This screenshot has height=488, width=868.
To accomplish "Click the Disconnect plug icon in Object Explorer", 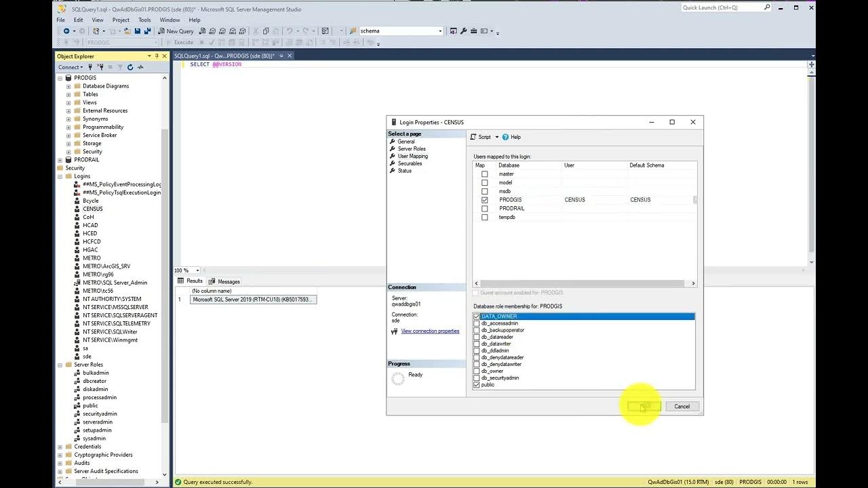I will point(100,67).
